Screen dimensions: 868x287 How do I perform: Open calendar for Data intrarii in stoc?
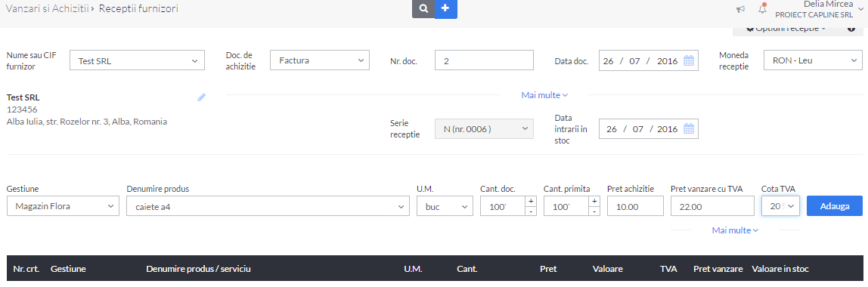pos(689,129)
